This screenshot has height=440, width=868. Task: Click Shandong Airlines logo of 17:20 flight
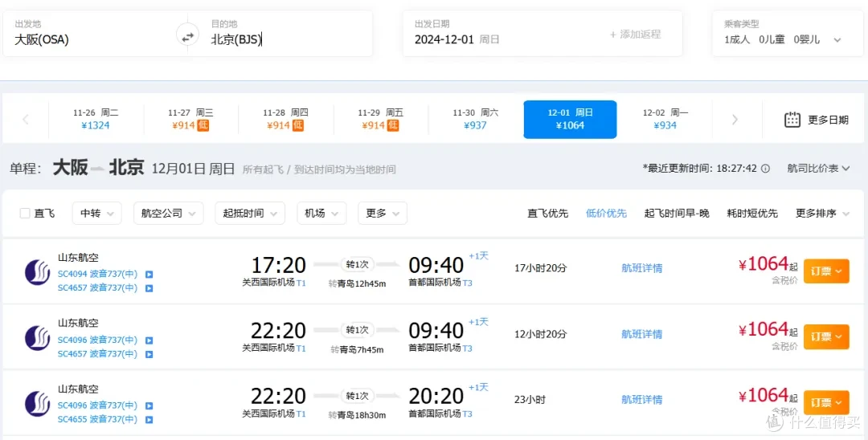click(38, 272)
